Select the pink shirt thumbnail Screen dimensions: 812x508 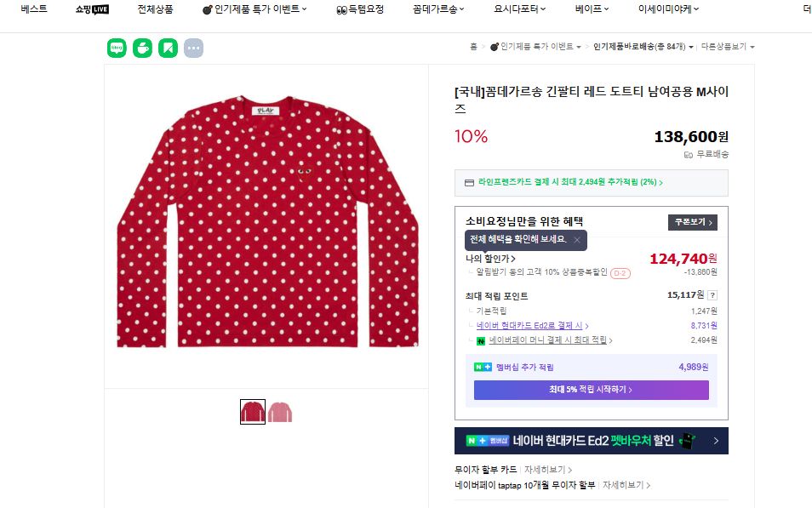pyautogui.click(x=281, y=411)
